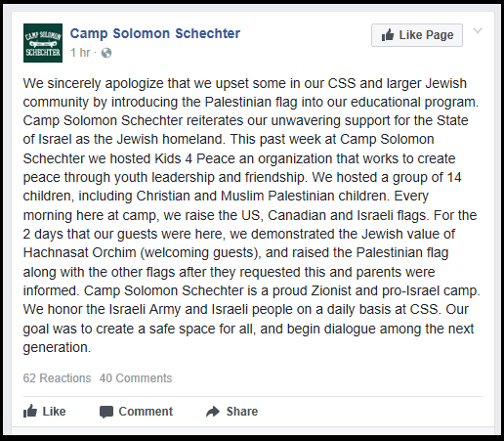Open the 1 hr timestamp link
Image resolution: width=504 pixels, height=441 pixels.
(80, 53)
